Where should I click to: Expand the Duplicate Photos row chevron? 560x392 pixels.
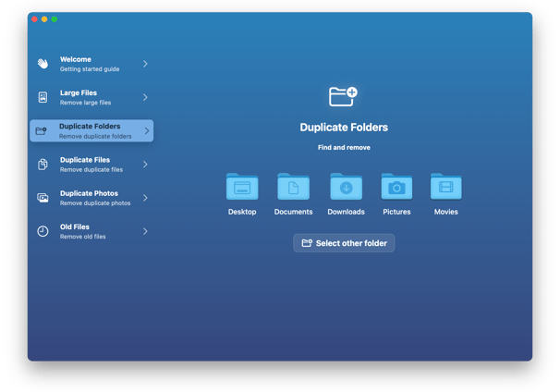point(145,198)
